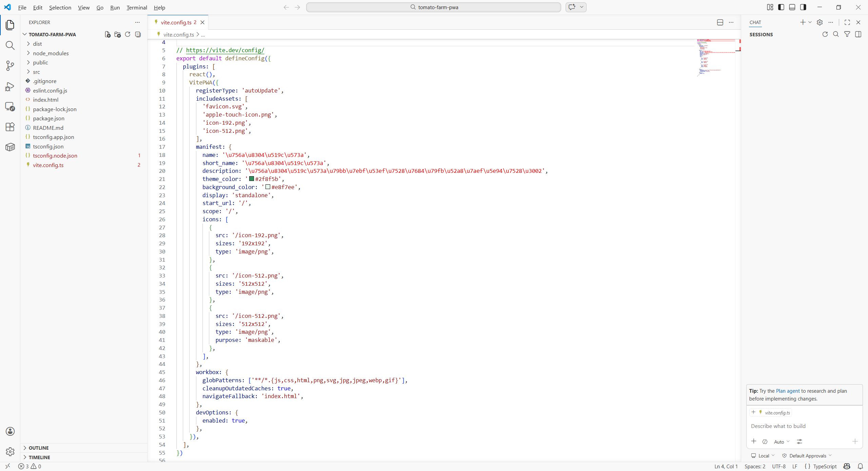Toggle the secondary side bar visibility
Screen dimensions: 868x471
pyautogui.click(x=803, y=7)
